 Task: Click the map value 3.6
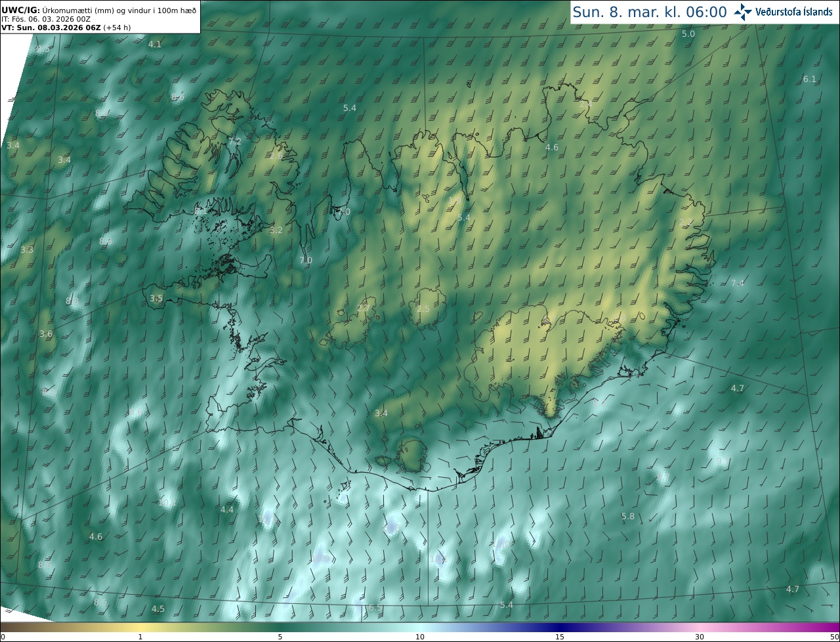[x=46, y=333]
